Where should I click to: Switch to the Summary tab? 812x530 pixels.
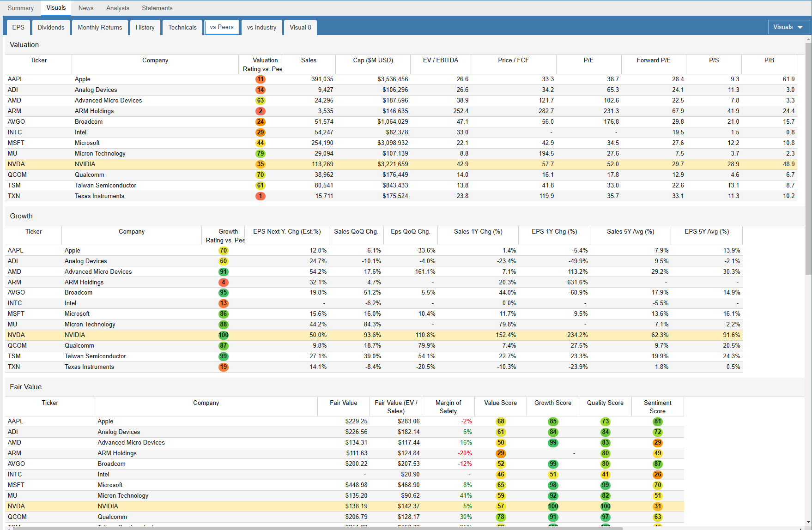tap(21, 8)
